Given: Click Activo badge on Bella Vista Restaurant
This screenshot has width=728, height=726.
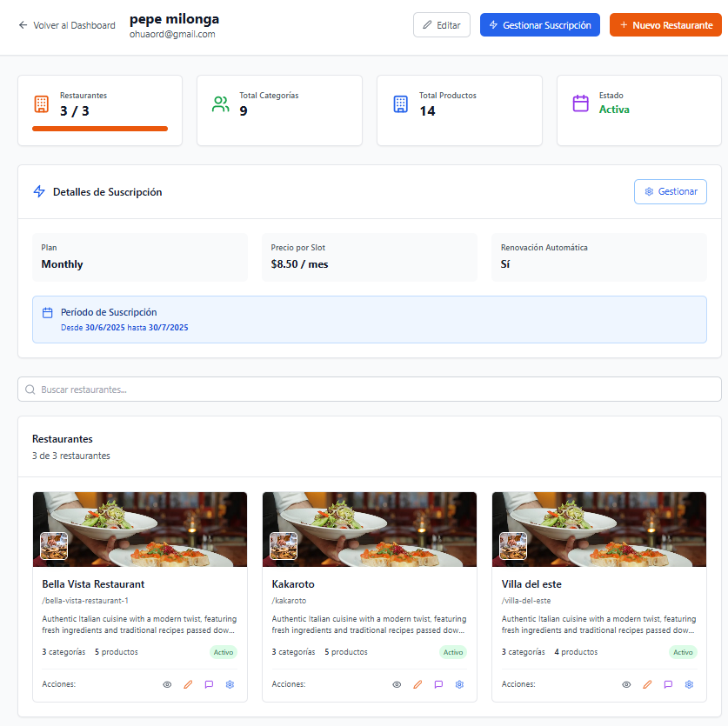Looking at the screenshot, I should (x=224, y=652).
